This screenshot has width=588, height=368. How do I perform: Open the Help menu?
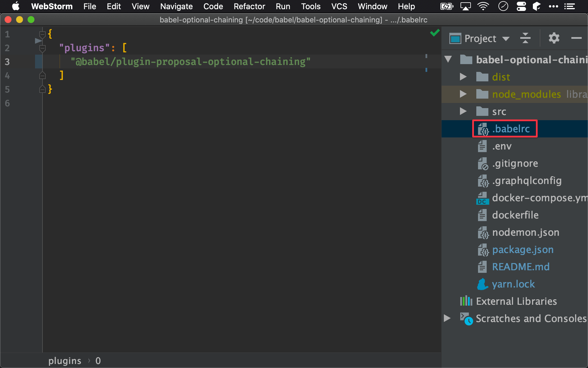pos(406,6)
